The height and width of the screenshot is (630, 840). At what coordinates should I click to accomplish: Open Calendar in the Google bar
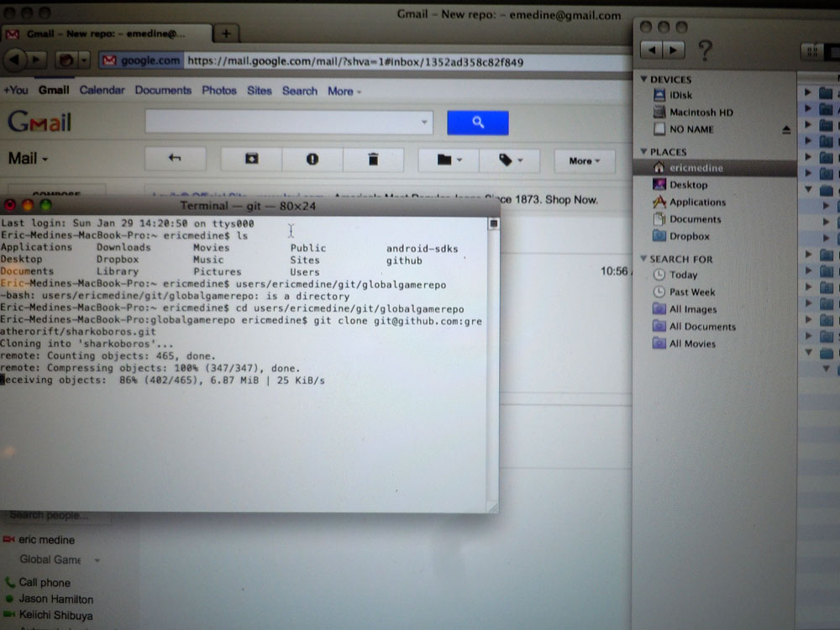coord(102,90)
